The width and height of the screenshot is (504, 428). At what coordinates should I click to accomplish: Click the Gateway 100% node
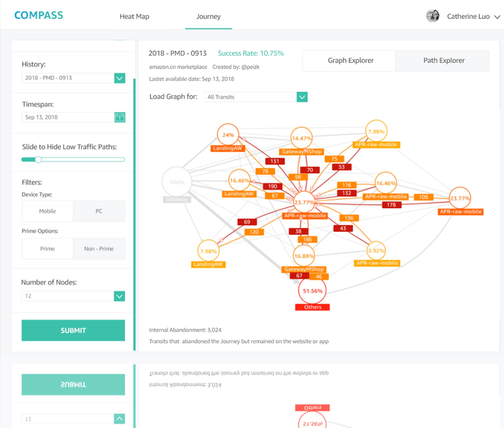point(177,182)
